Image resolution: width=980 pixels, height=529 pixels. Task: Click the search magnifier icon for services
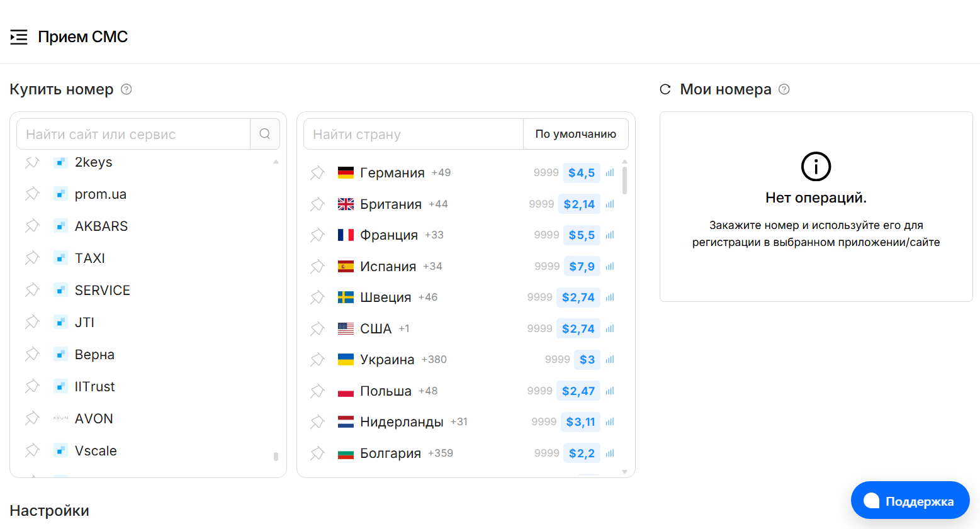tap(265, 134)
